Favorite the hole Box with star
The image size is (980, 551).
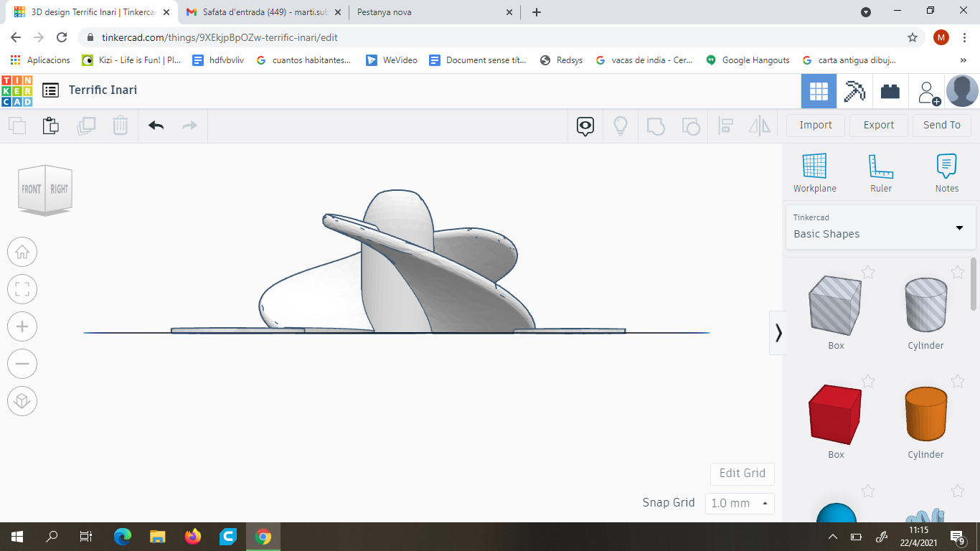868,272
